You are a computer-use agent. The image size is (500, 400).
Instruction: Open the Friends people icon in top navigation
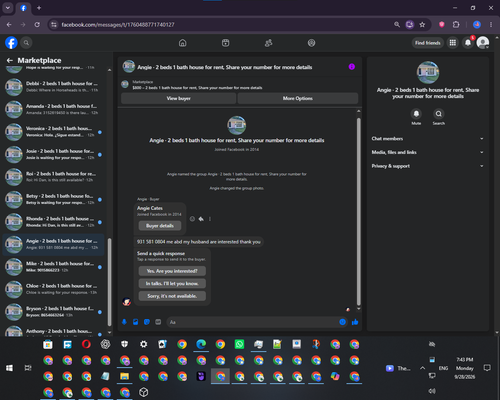(x=268, y=43)
